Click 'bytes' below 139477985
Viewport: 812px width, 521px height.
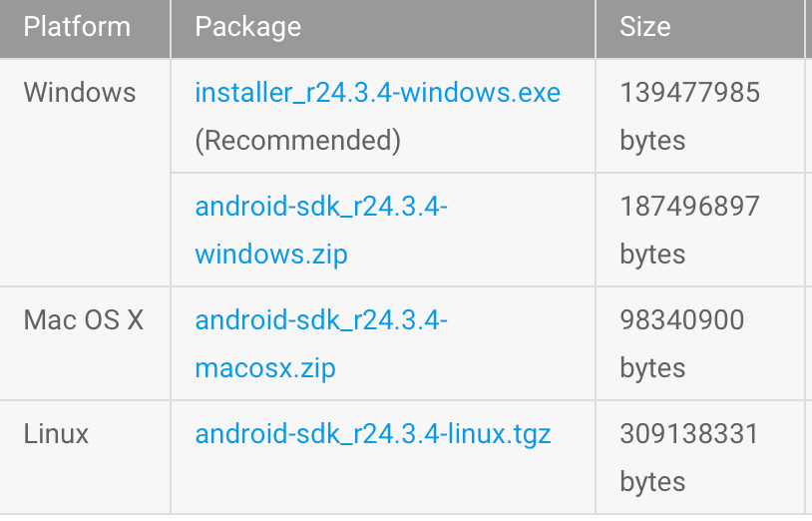[x=652, y=141]
